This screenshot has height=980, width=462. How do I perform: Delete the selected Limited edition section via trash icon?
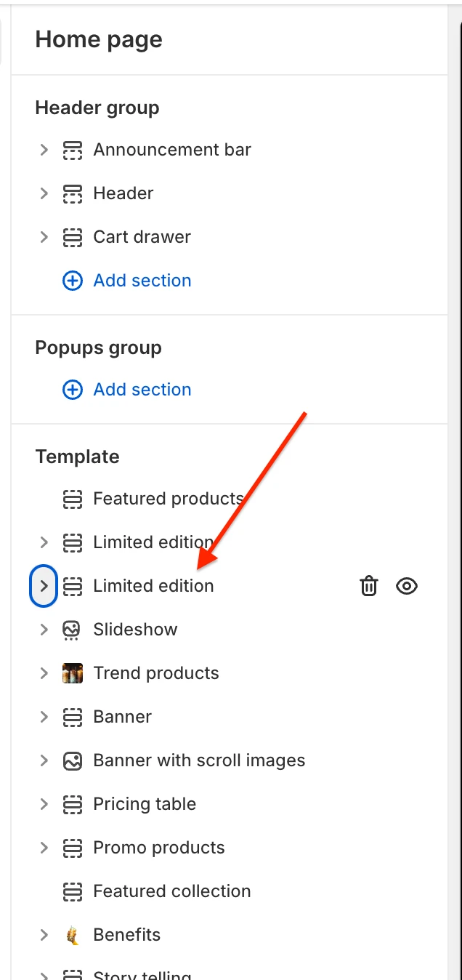(369, 586)
